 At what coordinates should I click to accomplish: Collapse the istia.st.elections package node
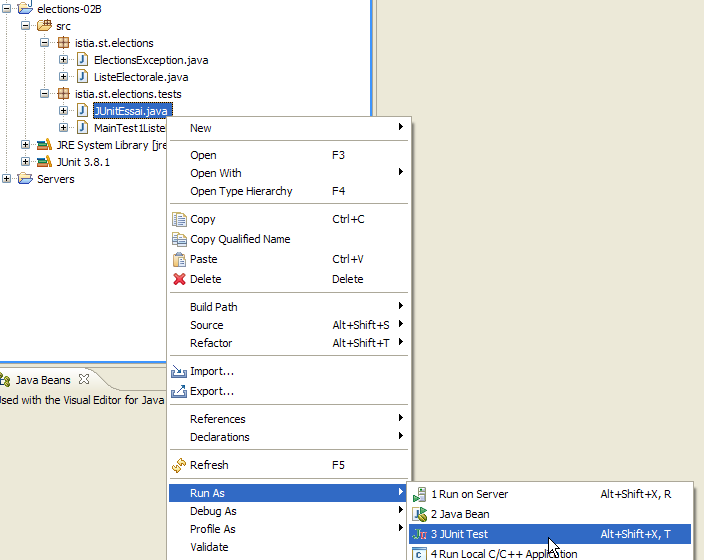45,43
